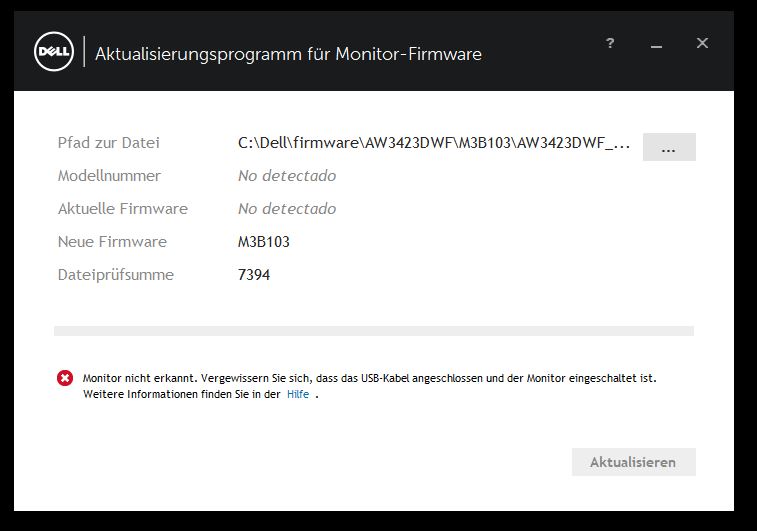Click the 'Monitor nicht erkannt' error message
757x531 pixels.
click(369, 386)
